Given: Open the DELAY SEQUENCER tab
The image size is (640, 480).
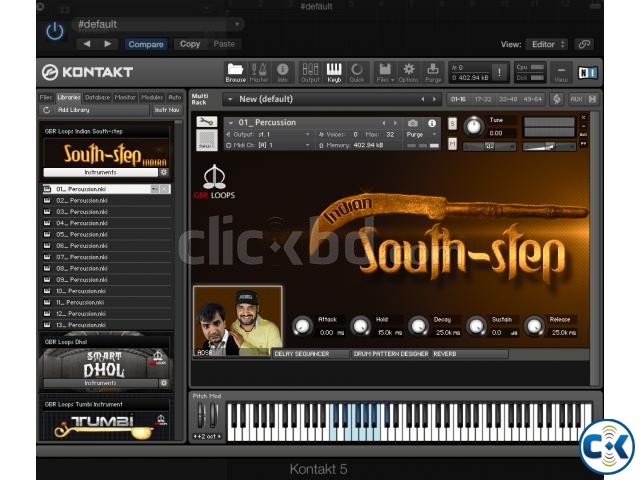Looking at the screenshot, I should [x=311, y=354].
